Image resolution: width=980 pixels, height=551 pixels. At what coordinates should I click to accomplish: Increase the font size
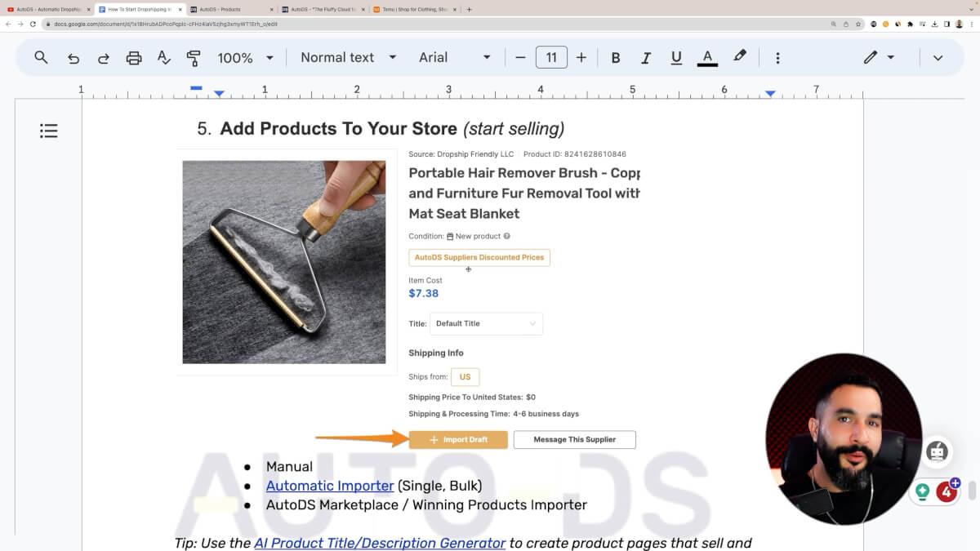tap(581, 57)
